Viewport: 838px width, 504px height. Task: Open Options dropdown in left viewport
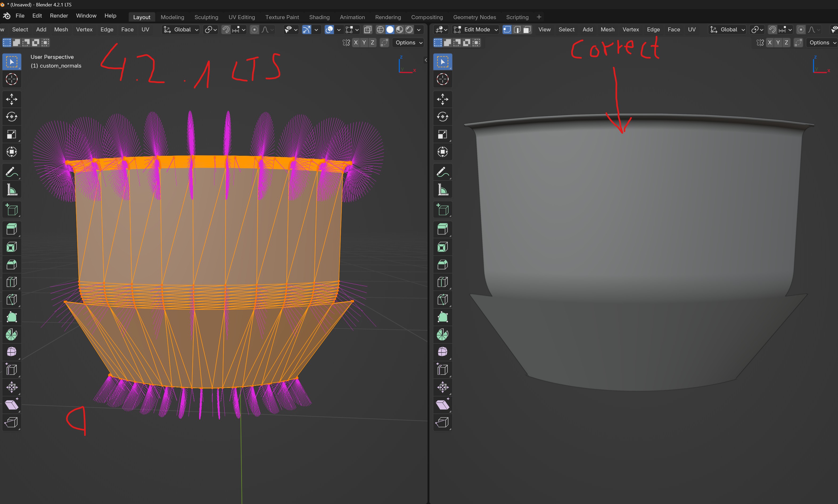[x=409, y=42]
